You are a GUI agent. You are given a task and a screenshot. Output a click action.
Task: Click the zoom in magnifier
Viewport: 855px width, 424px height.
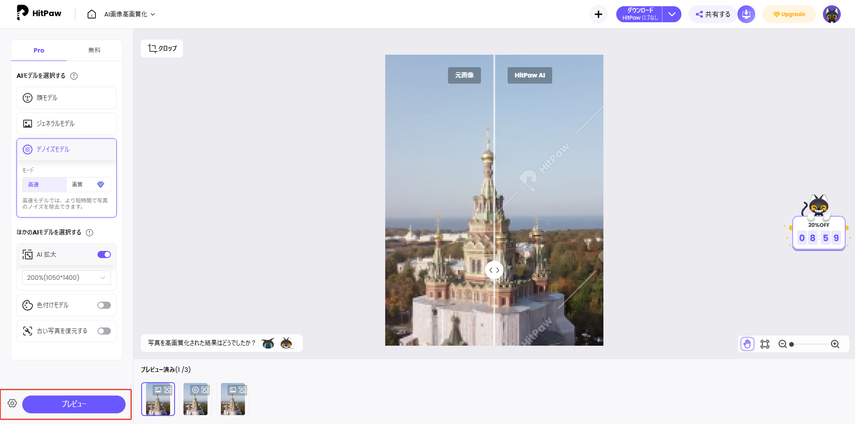click(835, 344)
